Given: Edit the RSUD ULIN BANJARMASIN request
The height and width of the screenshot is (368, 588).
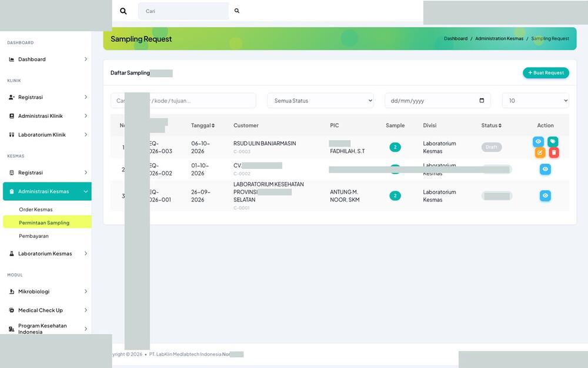Looking at the screenshot, I should tap(540, 153).
